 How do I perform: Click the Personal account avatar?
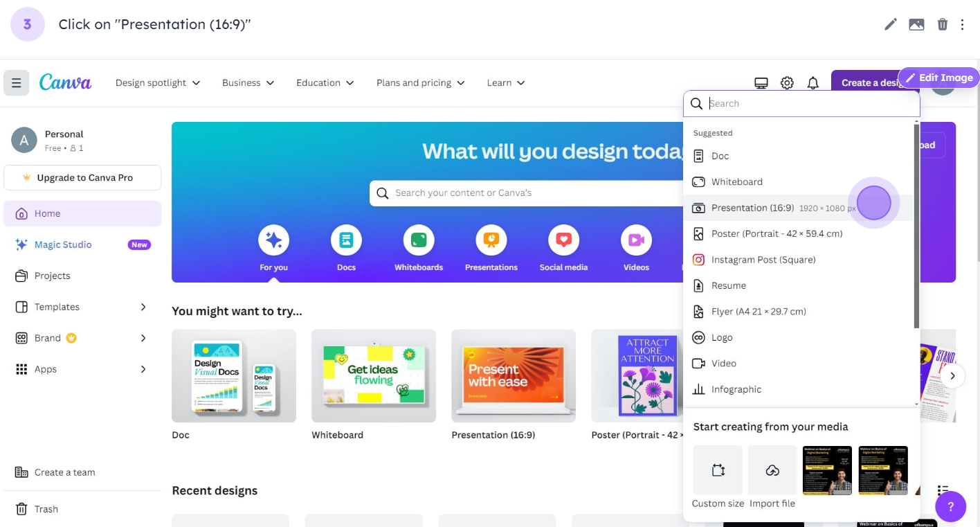point(24,141)
